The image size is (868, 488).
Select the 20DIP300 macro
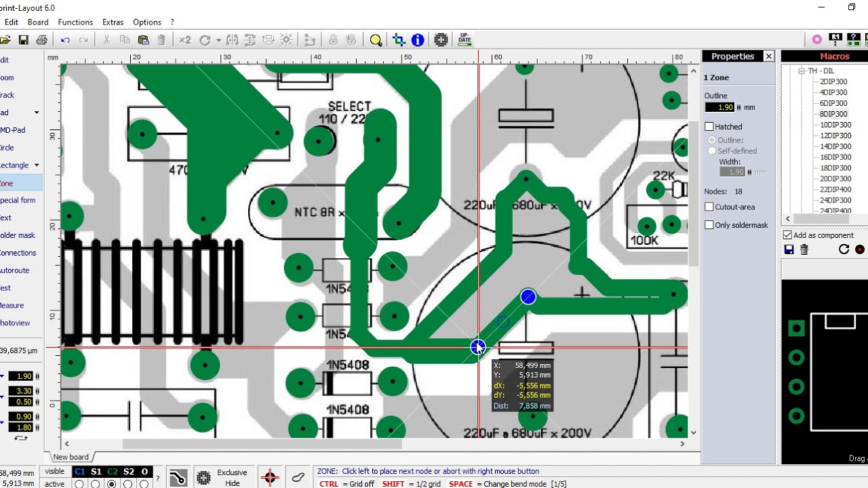835,179
